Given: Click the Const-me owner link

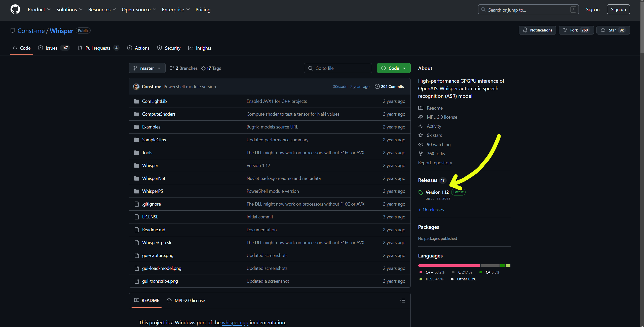Looking at the screenshot, I should pos(31,31).
